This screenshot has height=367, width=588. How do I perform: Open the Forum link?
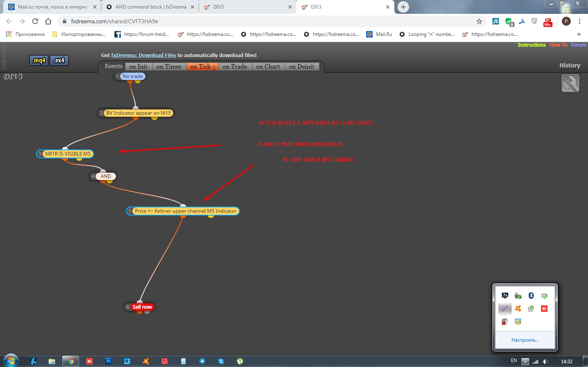click(x=579, y=45)
